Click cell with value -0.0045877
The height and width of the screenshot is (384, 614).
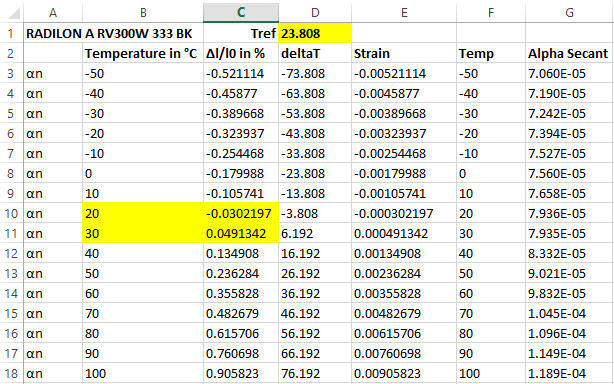coord(404,93)
